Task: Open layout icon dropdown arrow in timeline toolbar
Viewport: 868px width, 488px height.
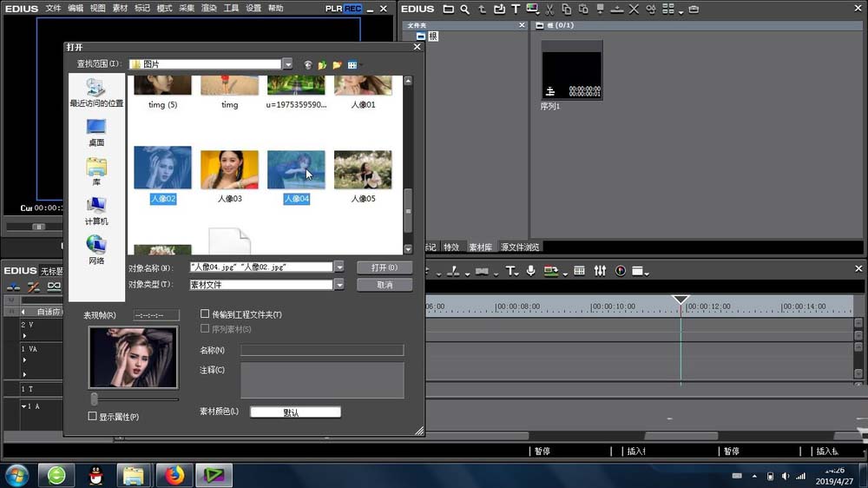Action: [x=647, y=274]
